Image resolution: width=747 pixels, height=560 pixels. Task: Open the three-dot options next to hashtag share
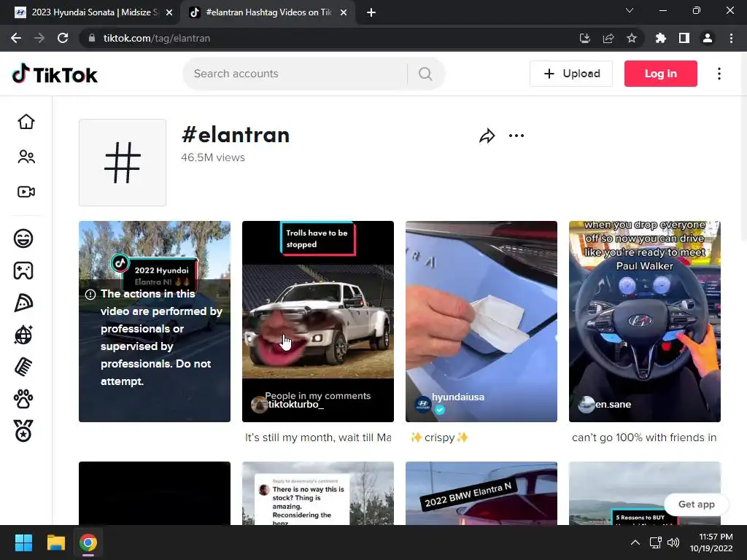(x=516, y=136)
